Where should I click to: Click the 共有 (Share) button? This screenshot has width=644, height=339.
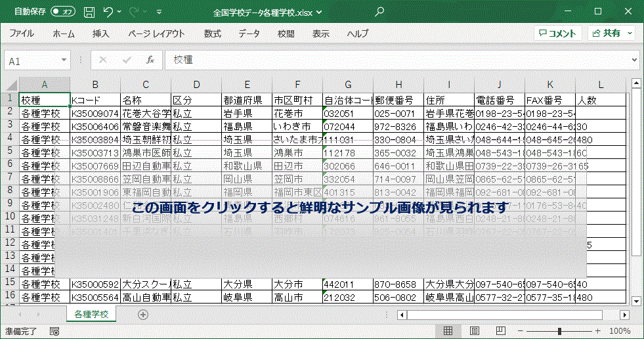tap(611, 34)
